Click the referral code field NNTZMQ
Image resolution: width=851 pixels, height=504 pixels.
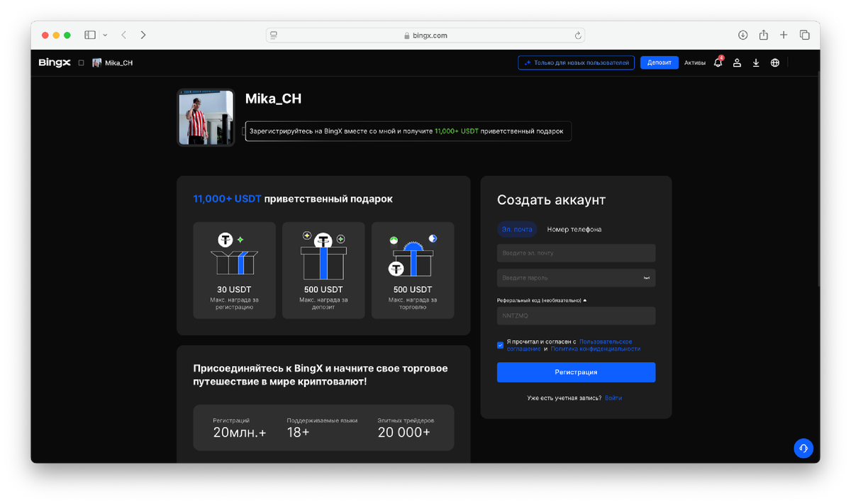point(576,315)
